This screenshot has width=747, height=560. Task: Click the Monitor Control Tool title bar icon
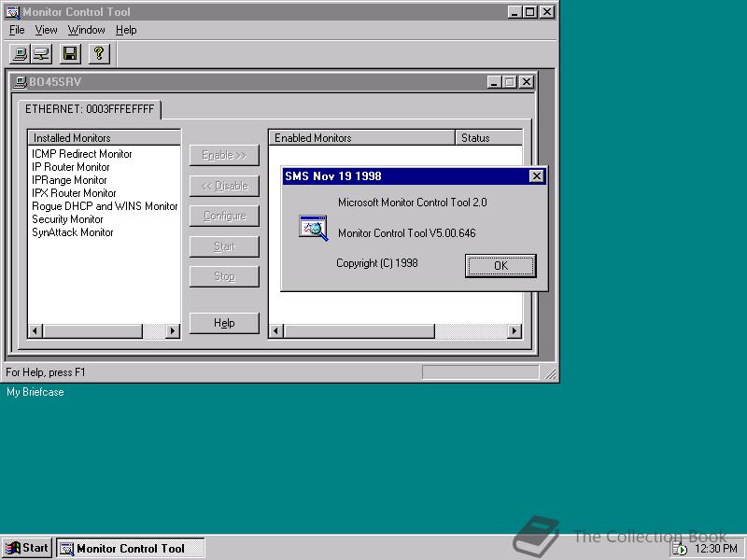13,12
